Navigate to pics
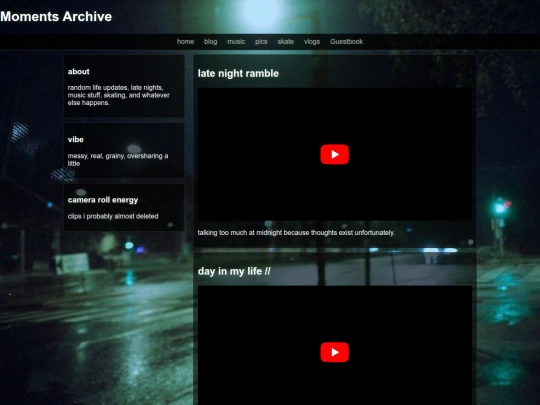The image size is (540, 405). [x=261, y=42]
